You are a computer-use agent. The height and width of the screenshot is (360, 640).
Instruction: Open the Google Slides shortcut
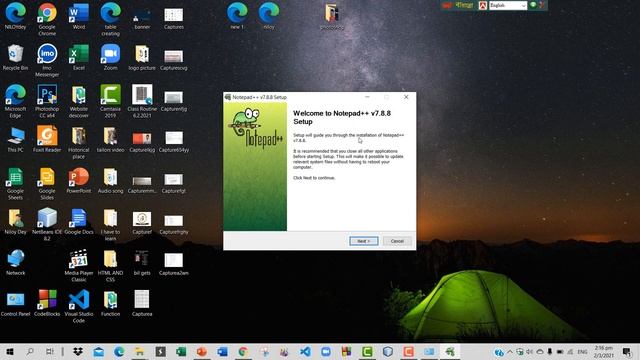point(47,184)
